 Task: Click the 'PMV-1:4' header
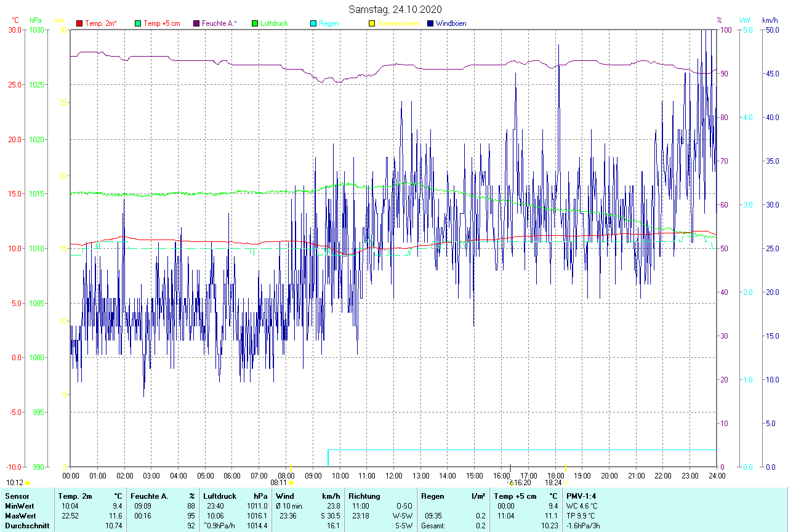click(x=581, y=496)
